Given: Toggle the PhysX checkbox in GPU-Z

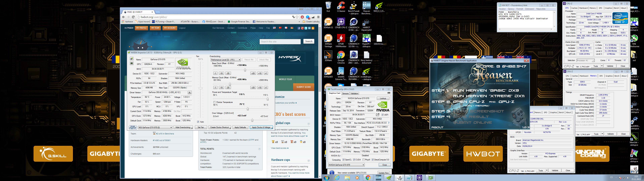Looking at the screenshot, I should tap(363, 160).
